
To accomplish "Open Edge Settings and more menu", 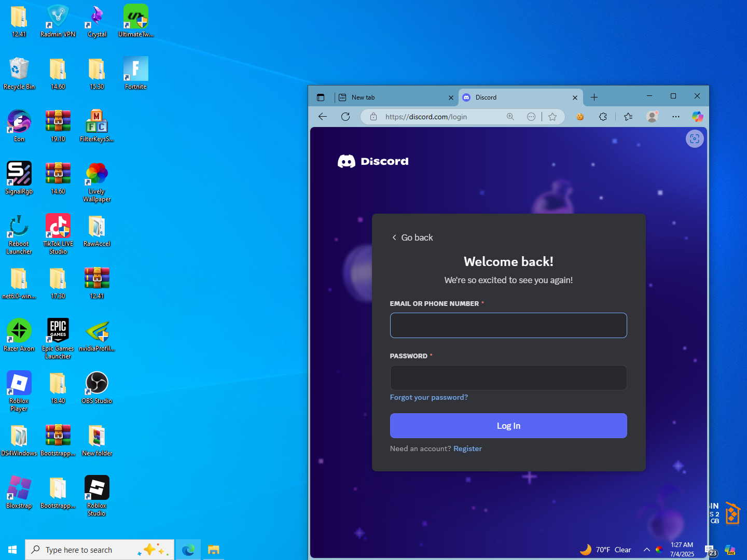I will (x=675, y=117).
